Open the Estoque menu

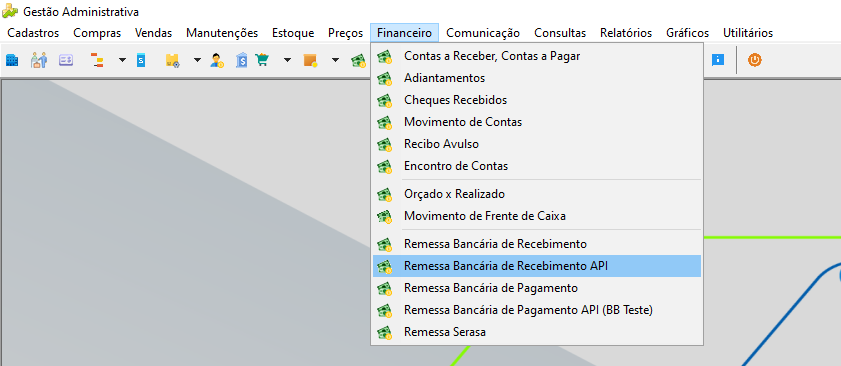click(x=293, y=33)
